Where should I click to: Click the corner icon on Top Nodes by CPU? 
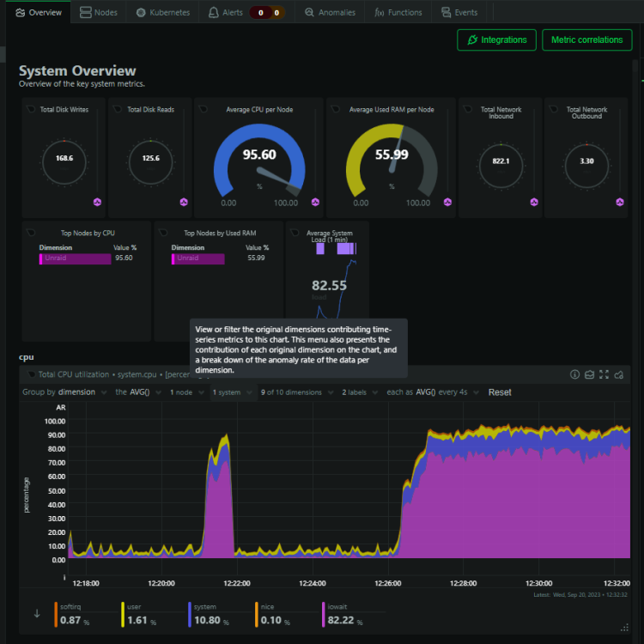pos(31,233)
